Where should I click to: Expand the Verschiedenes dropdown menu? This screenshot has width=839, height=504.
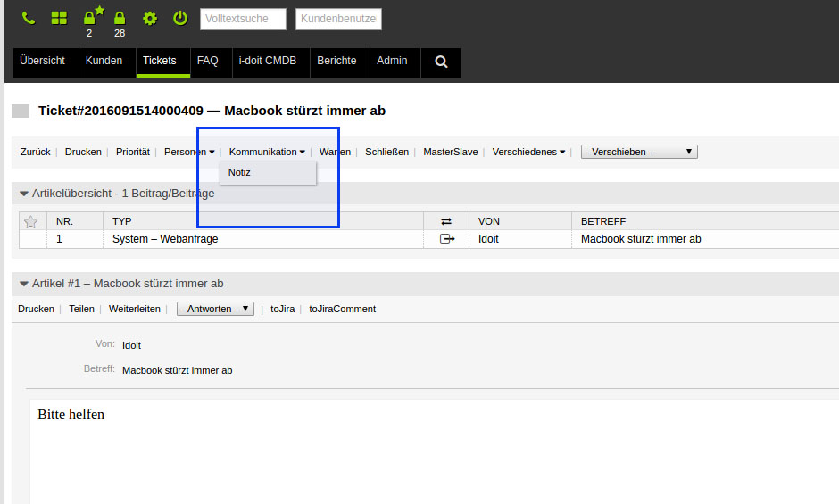pyautogui.click(x=528, y=152)
